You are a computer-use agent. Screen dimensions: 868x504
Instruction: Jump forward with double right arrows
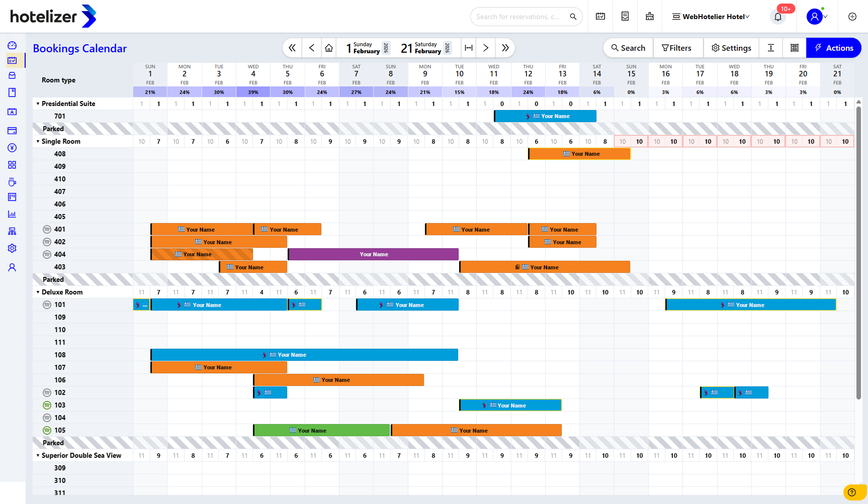(x=505, y=48)
